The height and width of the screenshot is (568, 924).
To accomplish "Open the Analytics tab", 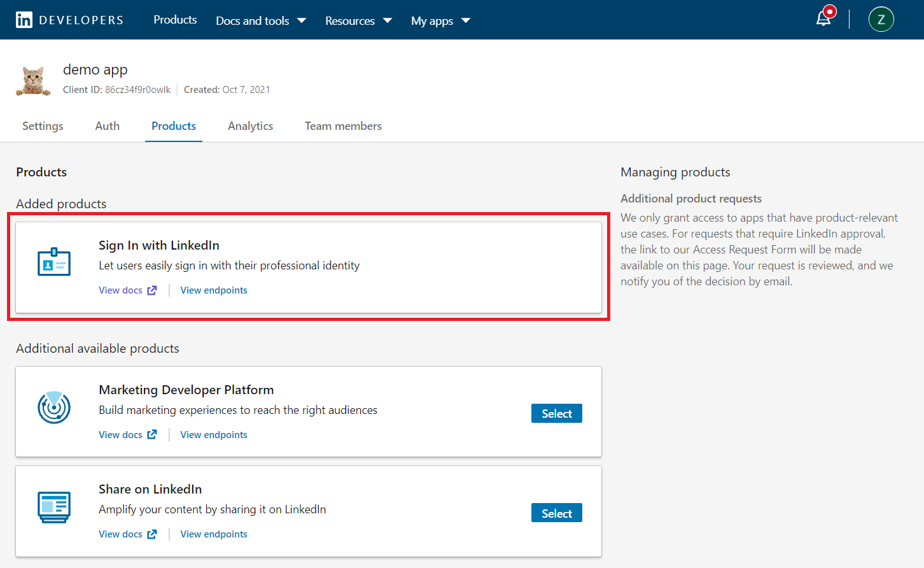I will click(x=250, y=126).
